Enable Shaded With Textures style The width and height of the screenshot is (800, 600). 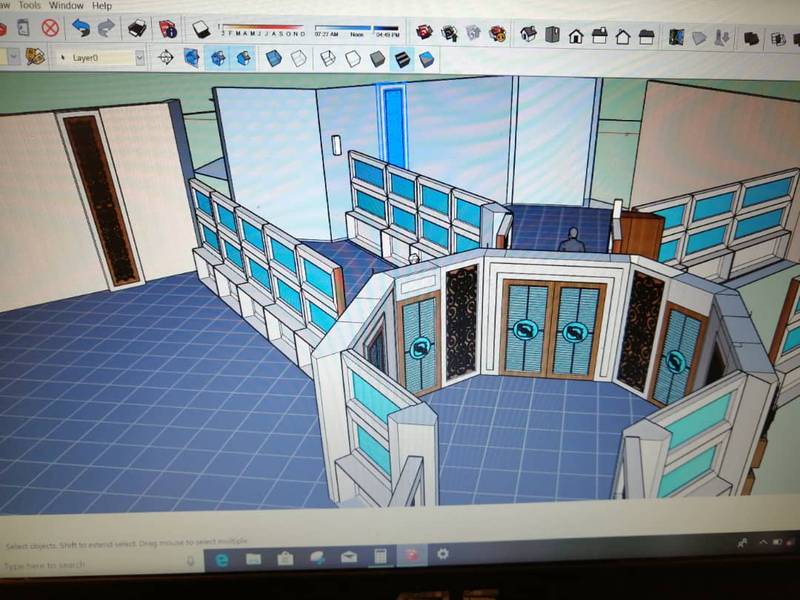[x=402, y=59]
